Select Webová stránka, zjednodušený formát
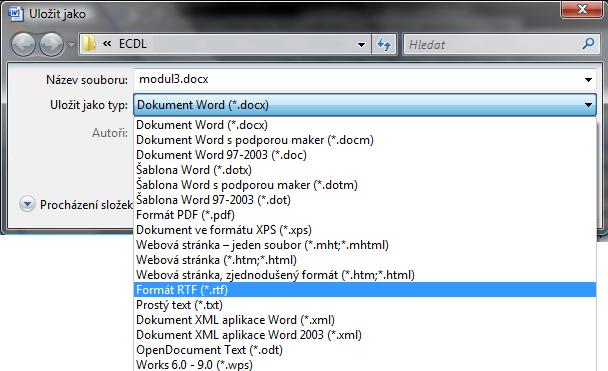608x371 pixels. 364,275
